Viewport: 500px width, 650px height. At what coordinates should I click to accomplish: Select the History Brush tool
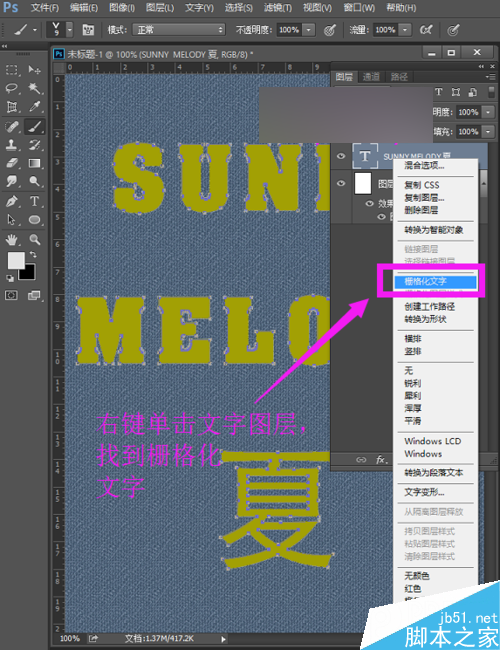(x=34, y=145)
